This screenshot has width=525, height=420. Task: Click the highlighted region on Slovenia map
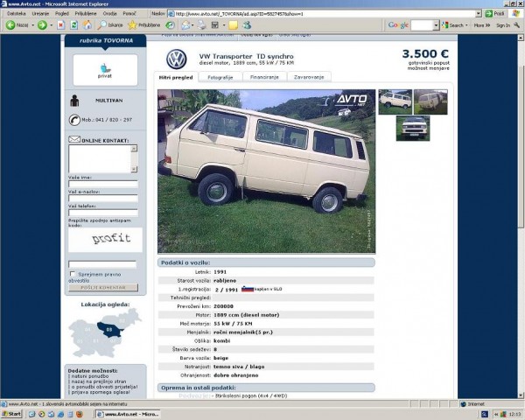108,330
